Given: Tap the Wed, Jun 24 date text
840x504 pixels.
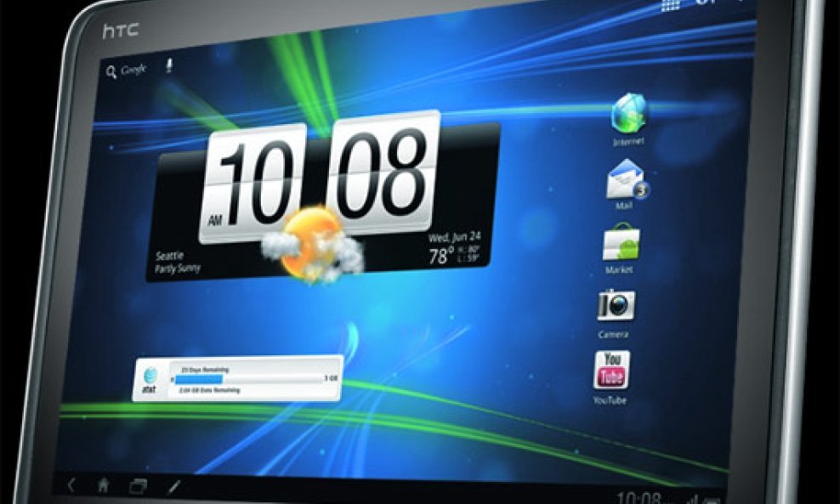Looking at the screenshot, I should 454,236.
